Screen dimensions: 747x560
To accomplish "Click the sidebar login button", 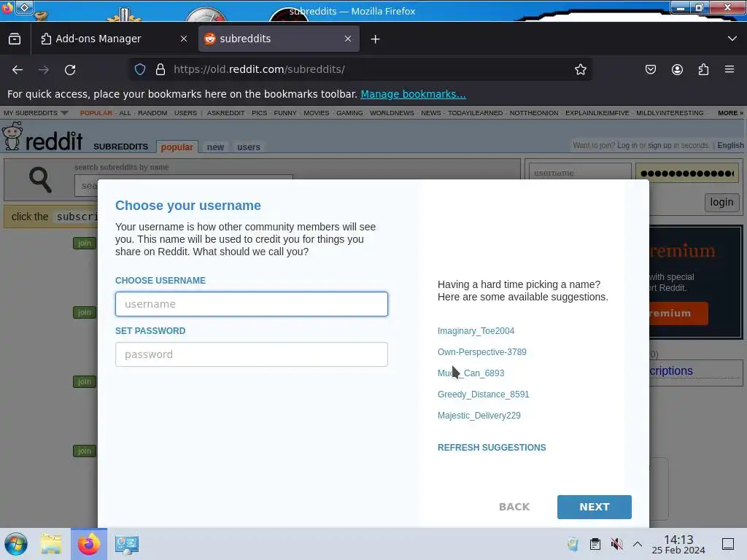I will pyautogui.click(x=721, y=202).
